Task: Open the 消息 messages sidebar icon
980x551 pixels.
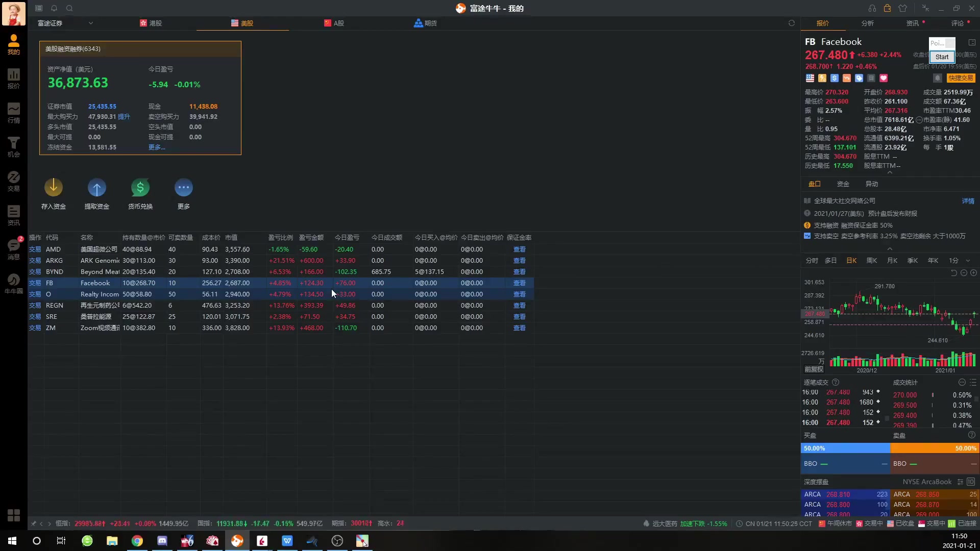Action: (x=14, y=249)
